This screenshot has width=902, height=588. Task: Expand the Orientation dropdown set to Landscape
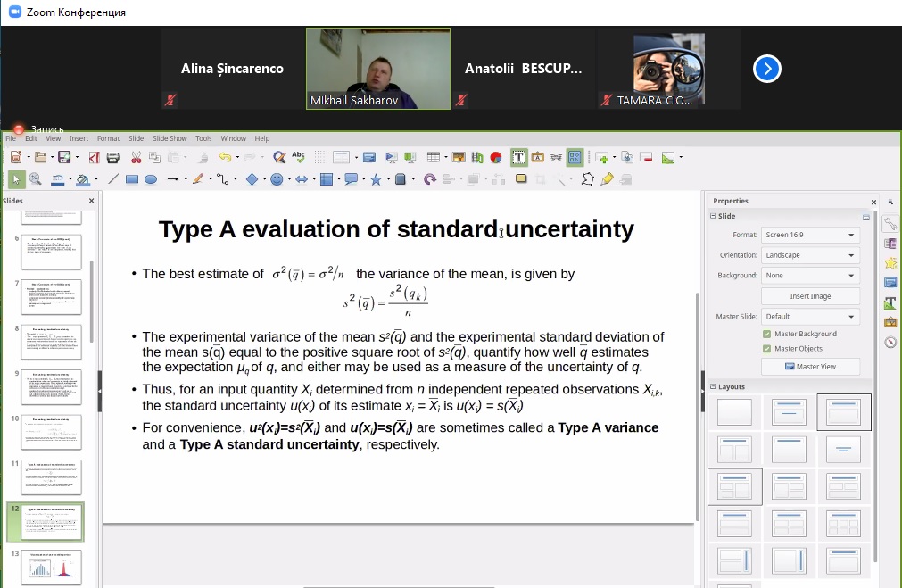(810, 255)
